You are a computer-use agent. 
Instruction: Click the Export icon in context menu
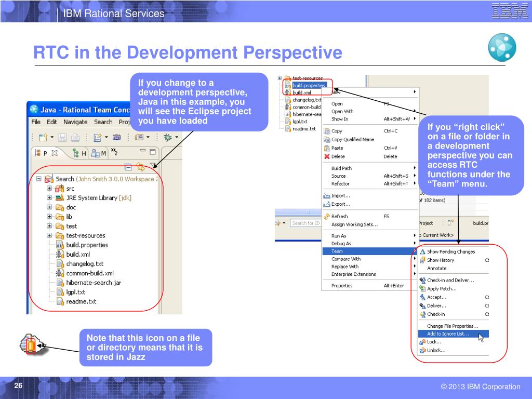(327, 204)
